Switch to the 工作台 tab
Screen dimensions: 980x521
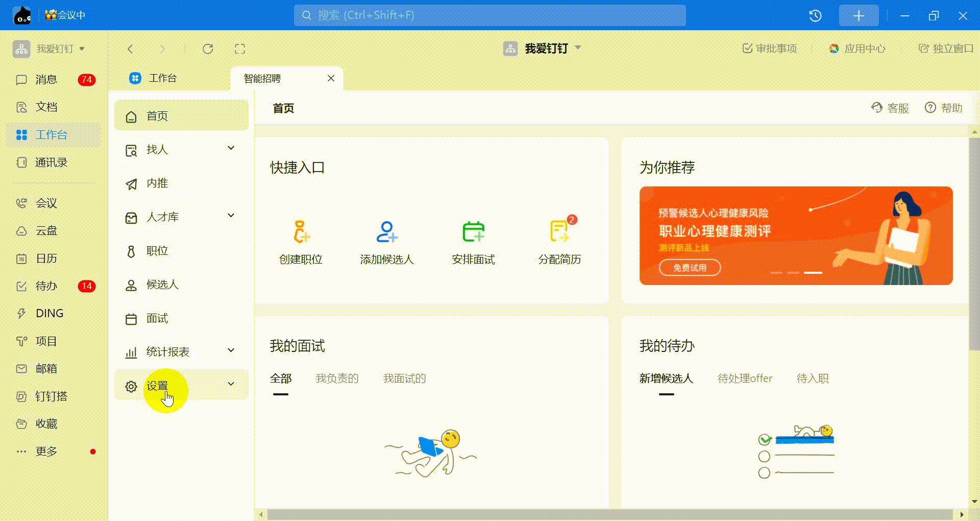point(162,78)
